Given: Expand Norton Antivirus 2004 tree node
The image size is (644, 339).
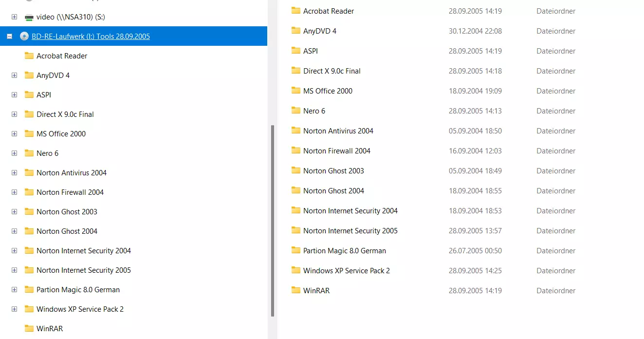Looking at the screenshot, I should pos(14,172).
